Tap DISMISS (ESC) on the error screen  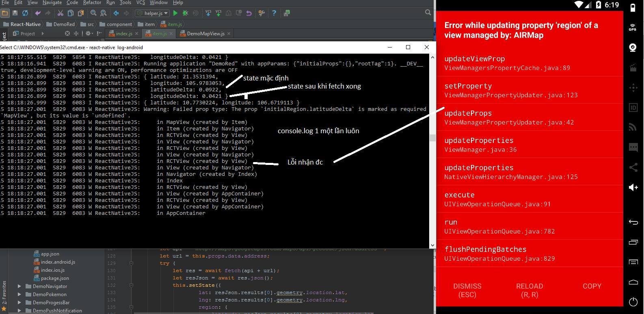tap(467, 290)
